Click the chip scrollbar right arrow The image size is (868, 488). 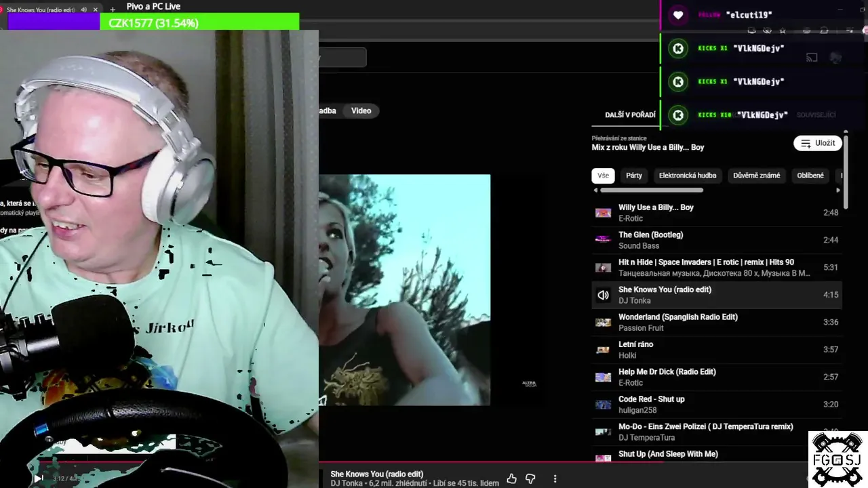click(838, 190)
